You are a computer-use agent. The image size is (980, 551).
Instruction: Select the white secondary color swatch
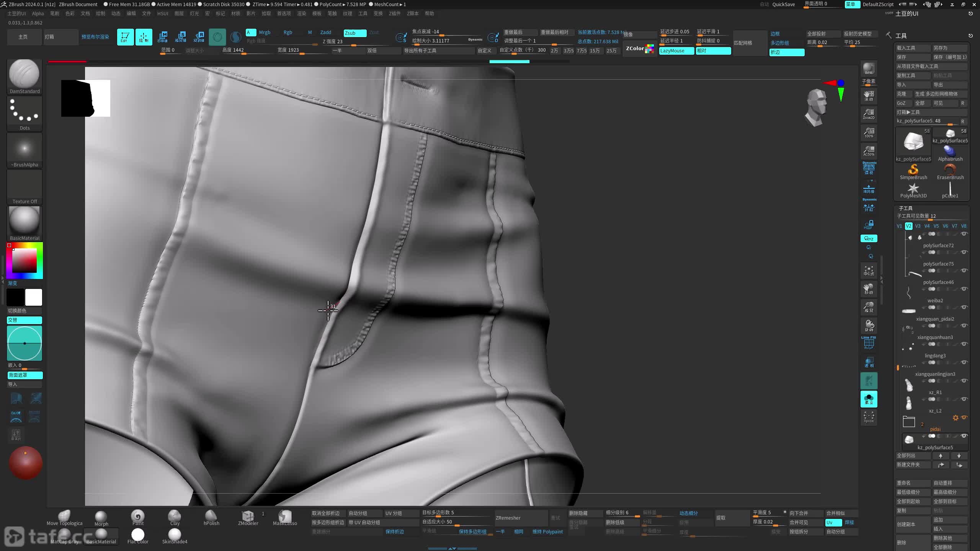click(x=34, y=297)
